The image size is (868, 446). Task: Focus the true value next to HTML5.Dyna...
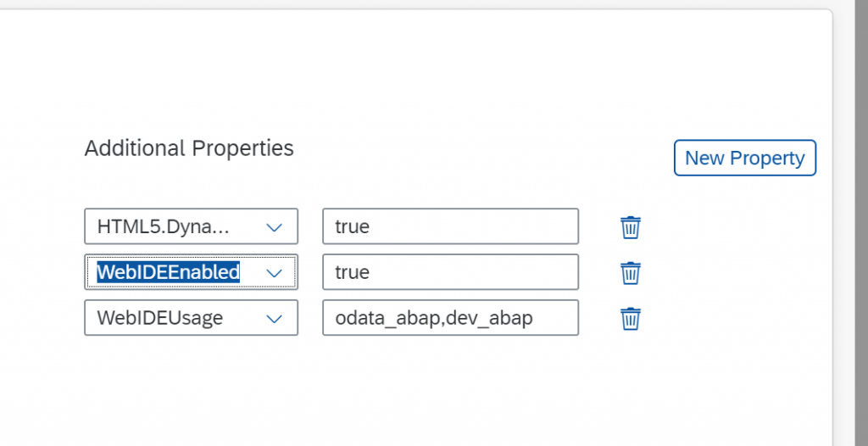pos(451,226)
